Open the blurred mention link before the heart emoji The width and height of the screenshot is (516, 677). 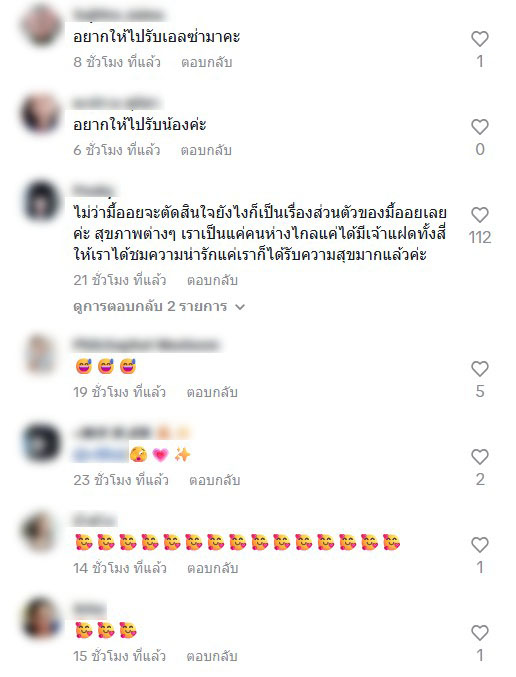coord(101,454)
